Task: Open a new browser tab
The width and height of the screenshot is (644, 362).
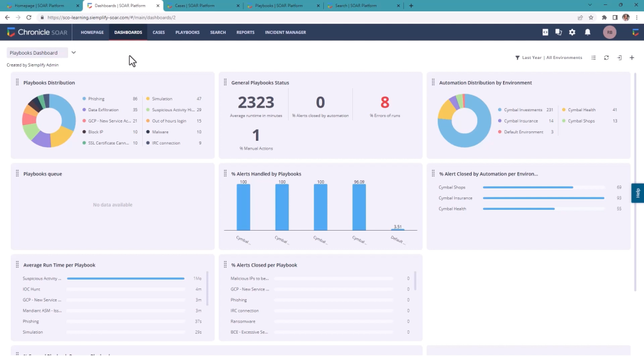Action: tap(411, 6)
